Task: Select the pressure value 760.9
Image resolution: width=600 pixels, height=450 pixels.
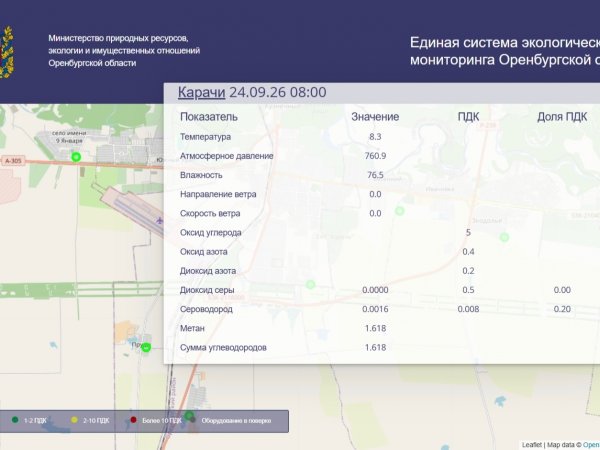Action: coord(375,156)
